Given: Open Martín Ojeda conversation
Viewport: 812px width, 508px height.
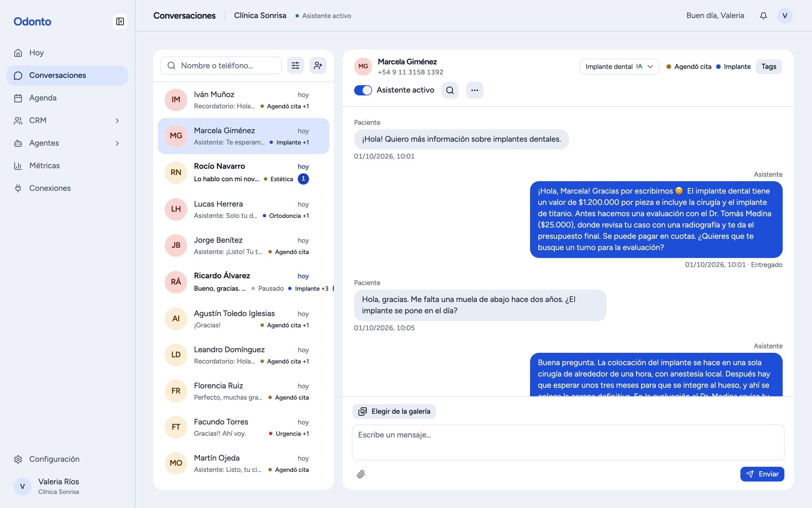Looking at the screenshot, I should [x=243, y=463].
